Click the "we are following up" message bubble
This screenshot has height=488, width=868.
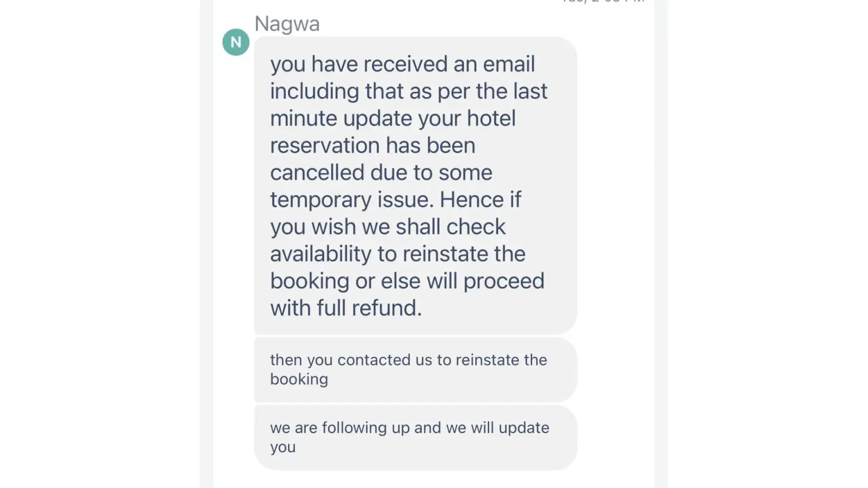415,437
